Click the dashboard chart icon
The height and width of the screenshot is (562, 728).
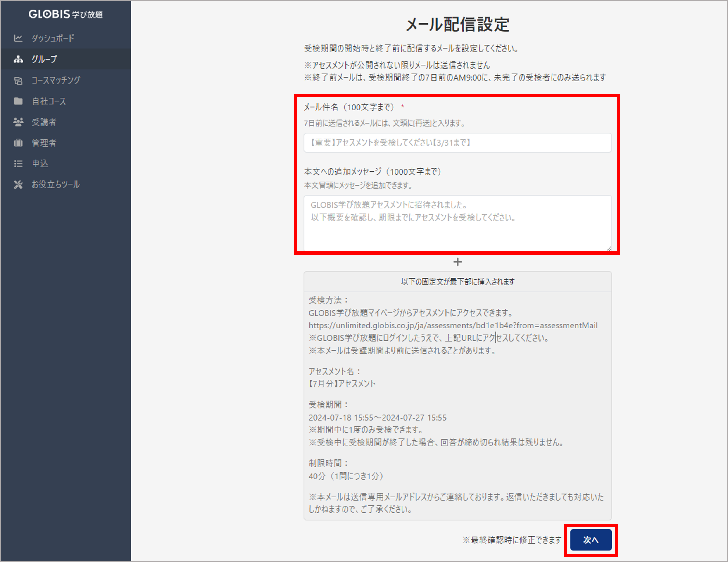18,38
